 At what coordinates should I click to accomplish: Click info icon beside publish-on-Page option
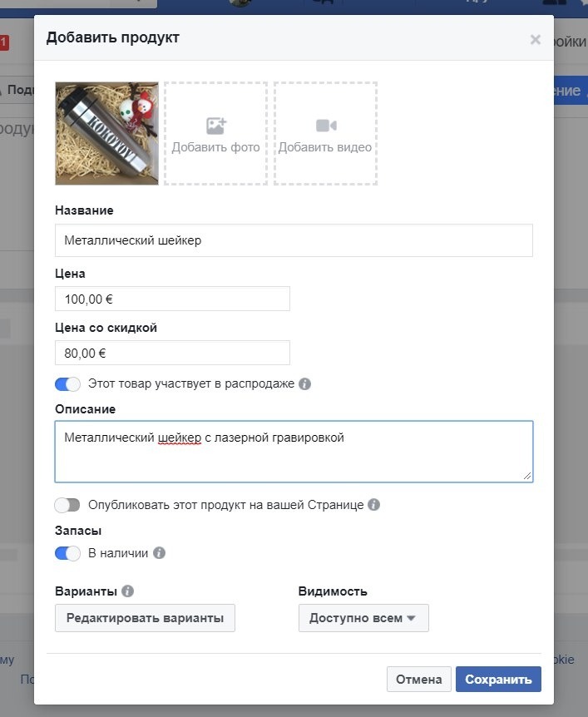[x=373, y=504]
